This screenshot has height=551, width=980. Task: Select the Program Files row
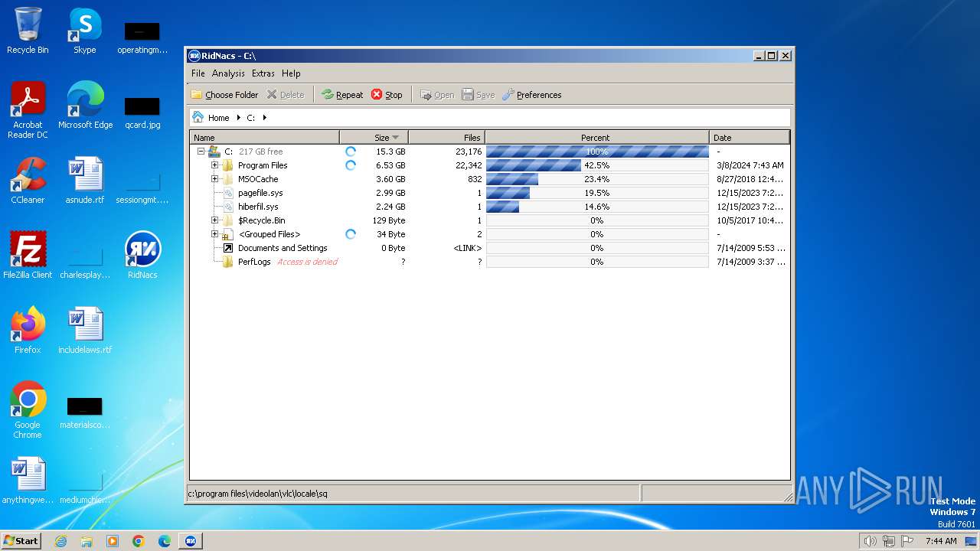click(489, 165)
